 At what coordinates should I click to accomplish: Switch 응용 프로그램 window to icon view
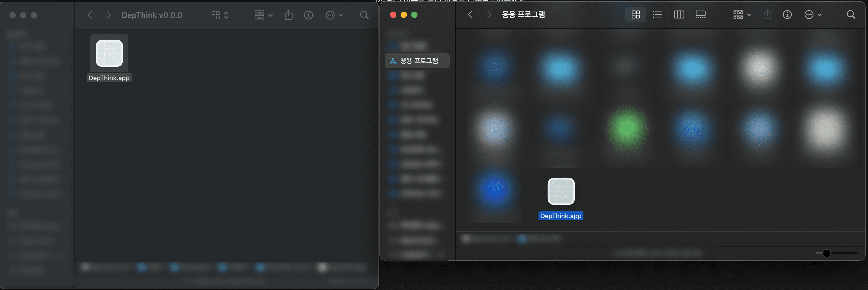pyautogui.click(x=635, y=15)
